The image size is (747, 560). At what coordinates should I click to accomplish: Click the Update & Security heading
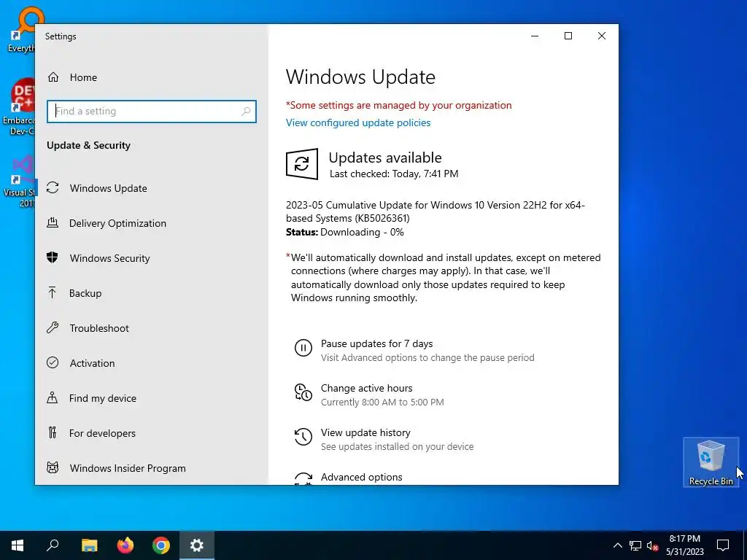pyautogui.click(x=88, y=145)
